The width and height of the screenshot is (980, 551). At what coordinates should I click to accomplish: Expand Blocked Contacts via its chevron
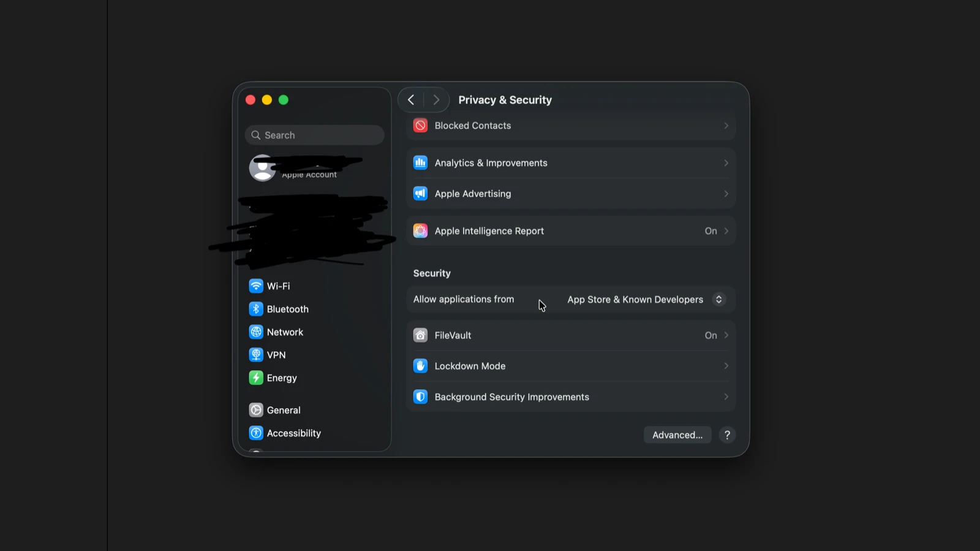[x=726, y=126]
